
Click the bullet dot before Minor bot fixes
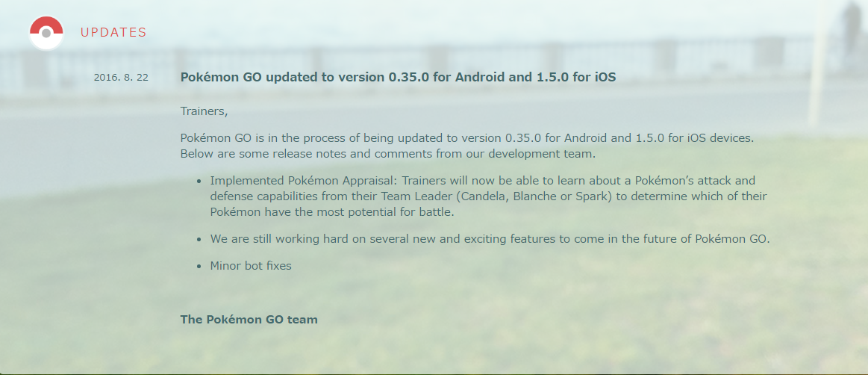(x=199, y=267)
